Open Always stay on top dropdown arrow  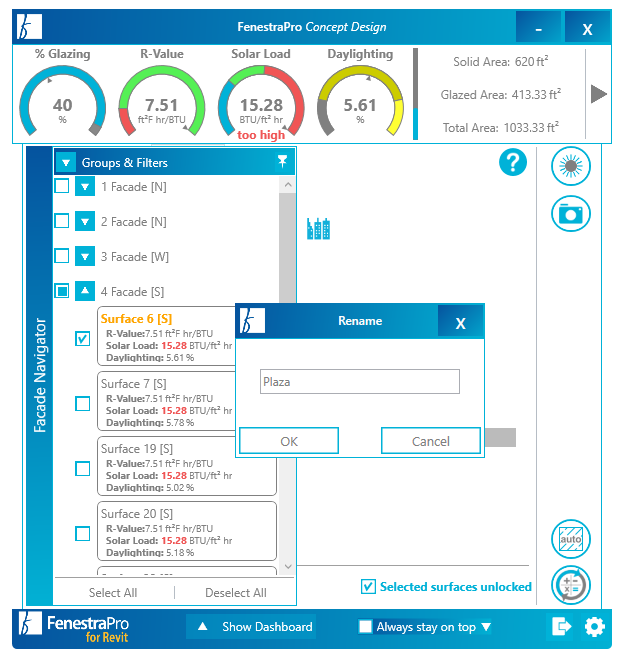[486, 627]
